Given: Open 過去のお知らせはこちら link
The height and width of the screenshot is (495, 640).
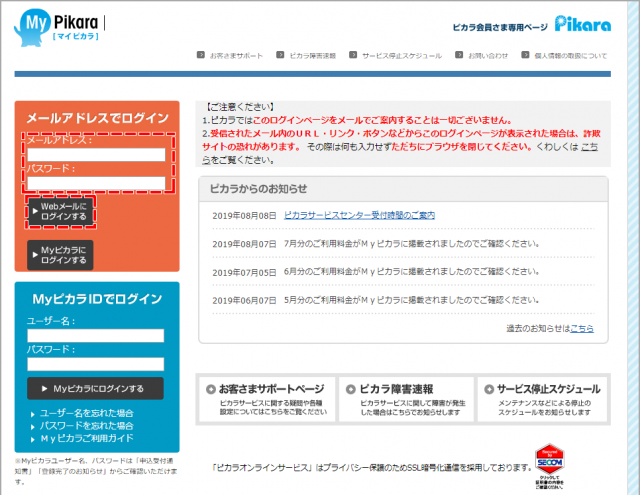Looking at the screenshot, I should [582, 328].
